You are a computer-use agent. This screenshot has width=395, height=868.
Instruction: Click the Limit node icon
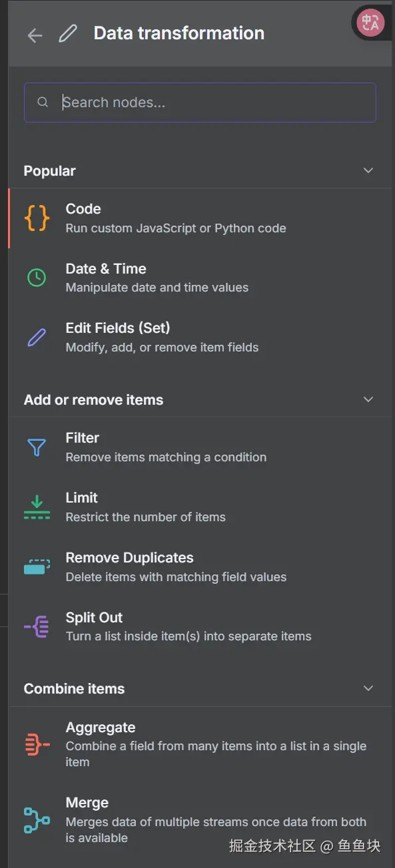37,507
